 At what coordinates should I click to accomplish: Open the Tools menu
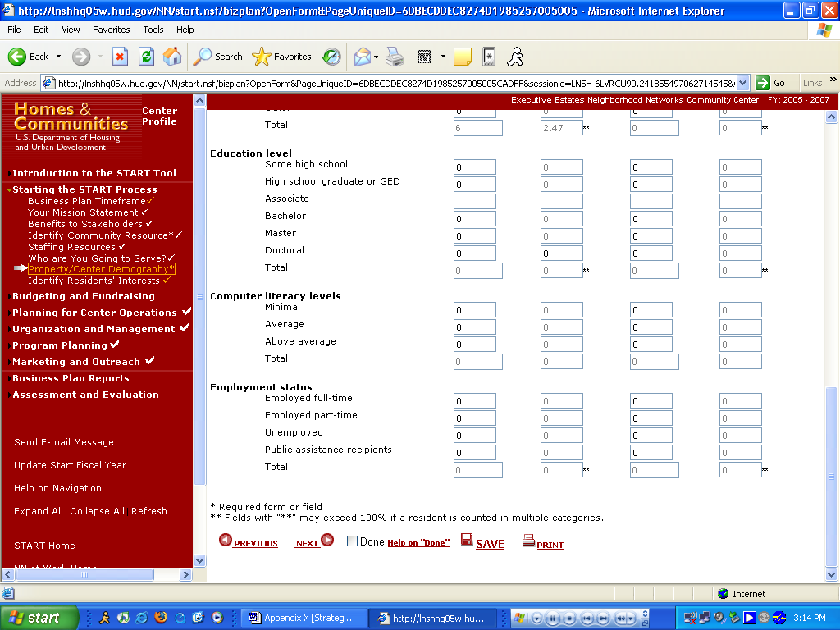click(x=153, y=30)
